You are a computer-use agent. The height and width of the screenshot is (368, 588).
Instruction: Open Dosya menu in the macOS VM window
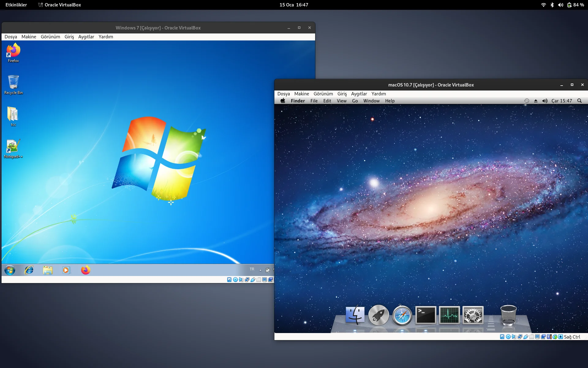(x=284, y=94)
